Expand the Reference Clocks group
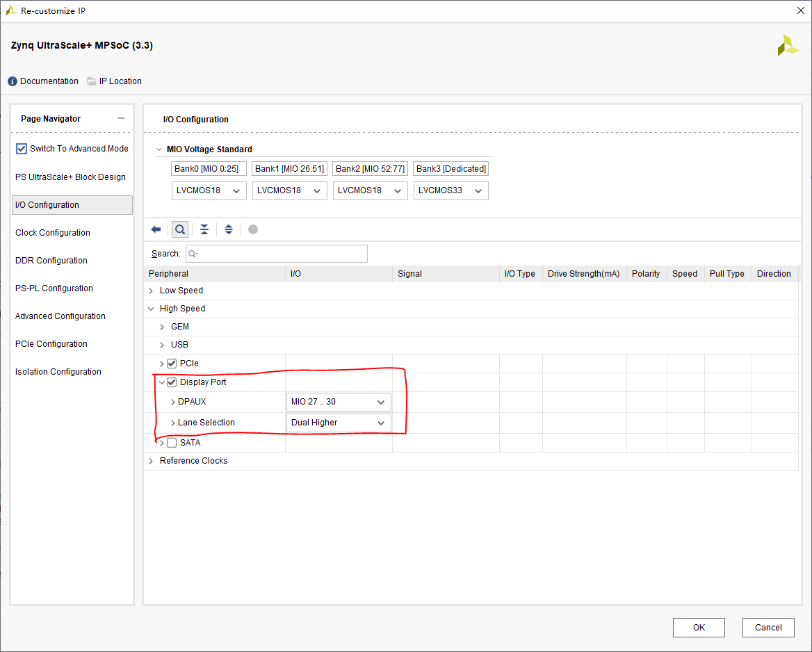Image resolution: width=812 pixels, height=652 pixels. pos(151,461)
